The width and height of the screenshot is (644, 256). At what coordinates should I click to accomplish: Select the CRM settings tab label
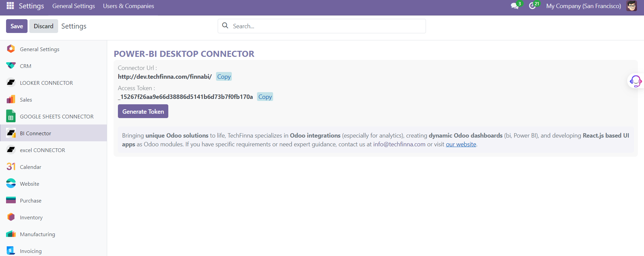pyautogui.click(x=26, y=66)
